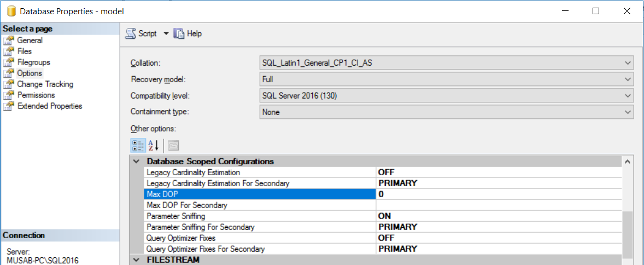The image size is (644, 265).
Task: Expand the FILESTREAM section
Action: (136, 260)
